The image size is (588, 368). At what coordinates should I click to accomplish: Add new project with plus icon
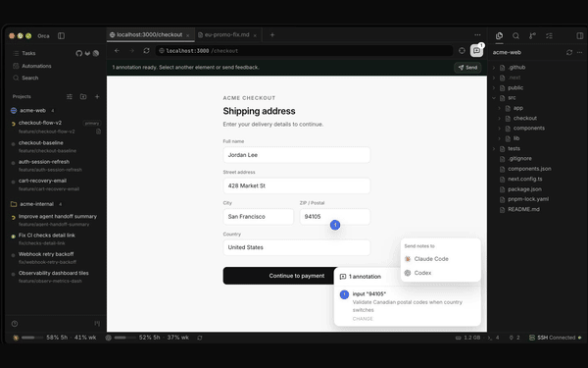(x=97, y=97)
